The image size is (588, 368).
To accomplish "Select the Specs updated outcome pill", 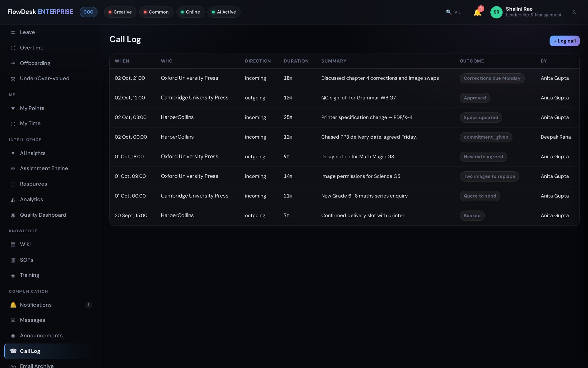I will click(481, 117).
